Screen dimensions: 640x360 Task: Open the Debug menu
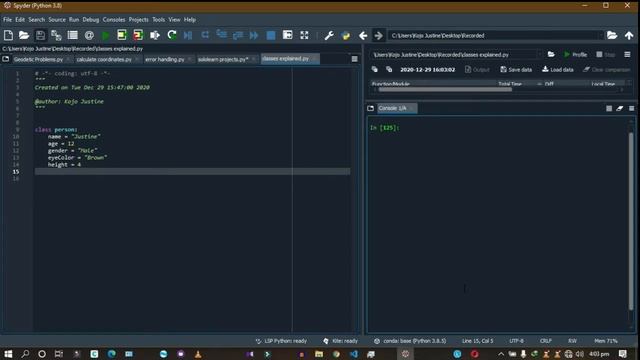(x=91, y=20)
